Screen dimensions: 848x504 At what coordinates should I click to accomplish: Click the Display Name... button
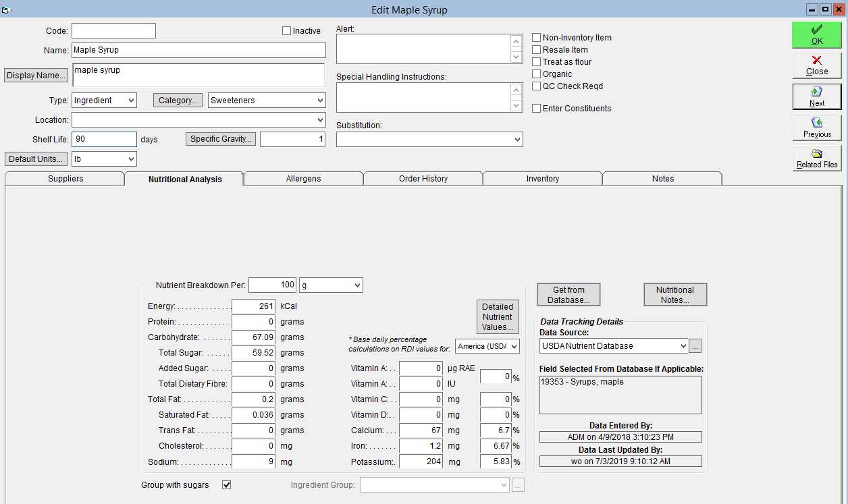tap(36, 76)
